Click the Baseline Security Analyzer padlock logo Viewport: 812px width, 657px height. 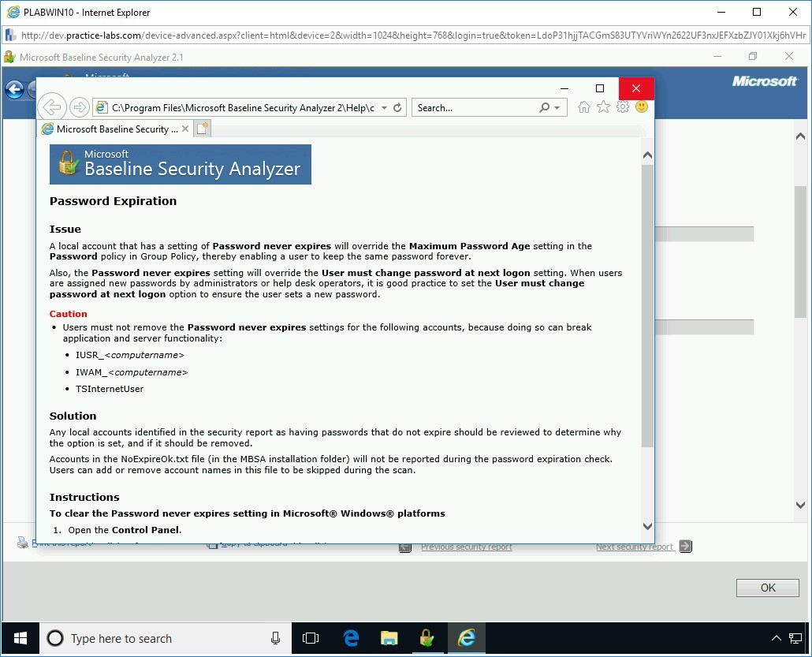(x=68, y=162)
